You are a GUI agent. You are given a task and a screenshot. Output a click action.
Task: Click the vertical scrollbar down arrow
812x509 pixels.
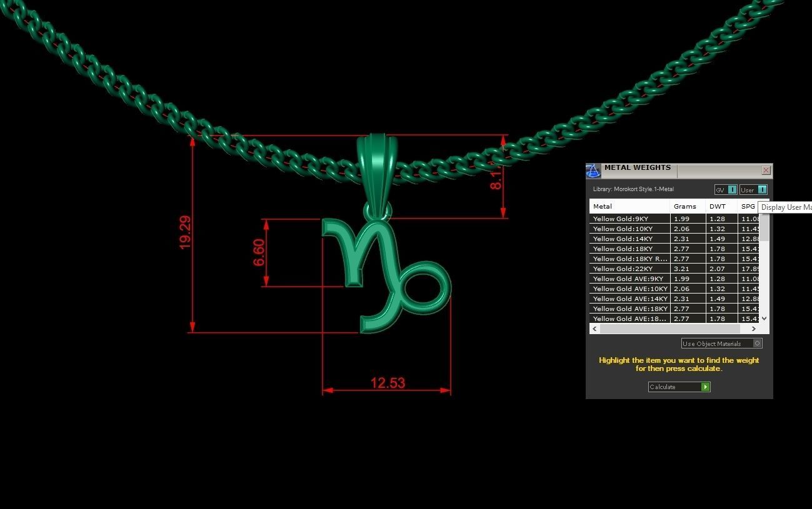tap(764, 319)
